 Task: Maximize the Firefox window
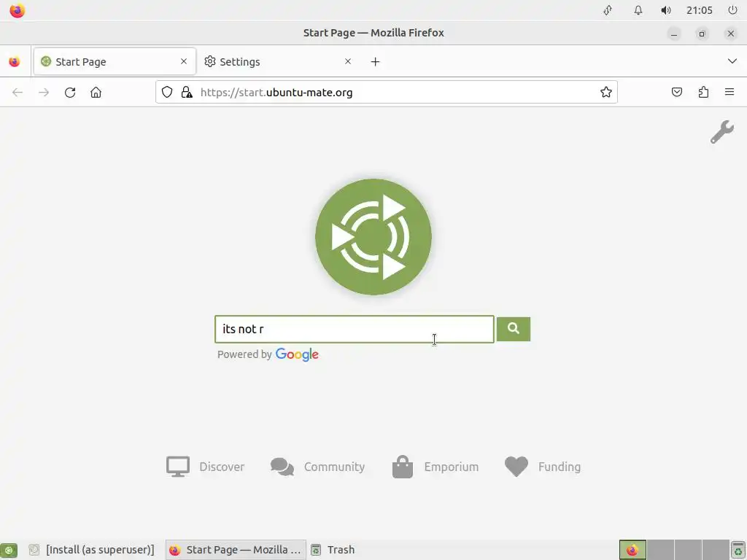702,34
